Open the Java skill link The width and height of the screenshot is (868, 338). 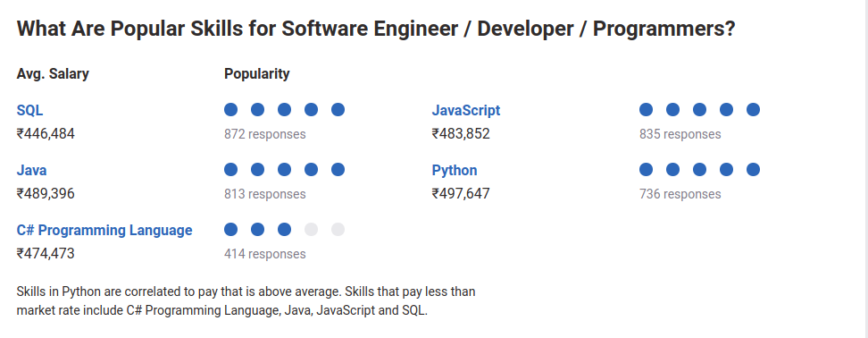[x=31, y=170]
